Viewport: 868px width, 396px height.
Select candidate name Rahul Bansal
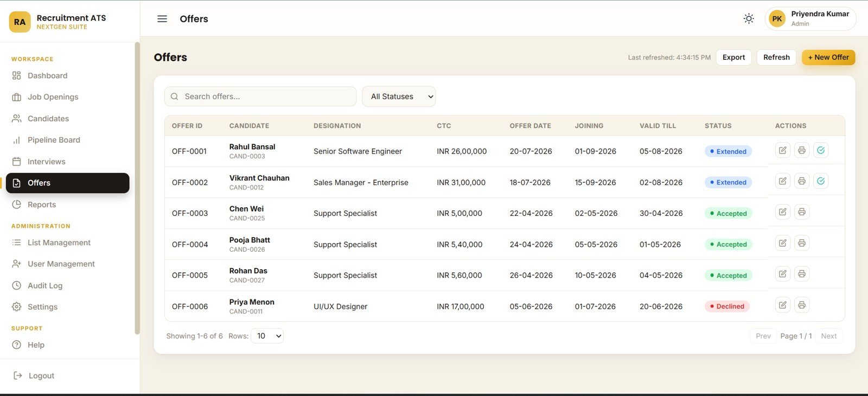(x=252, y=147)
